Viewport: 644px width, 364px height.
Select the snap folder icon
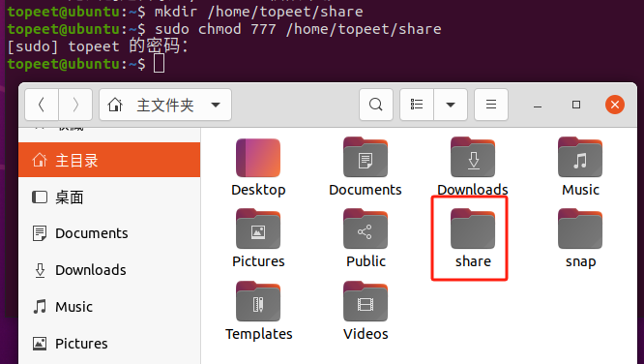coord(580,229)
